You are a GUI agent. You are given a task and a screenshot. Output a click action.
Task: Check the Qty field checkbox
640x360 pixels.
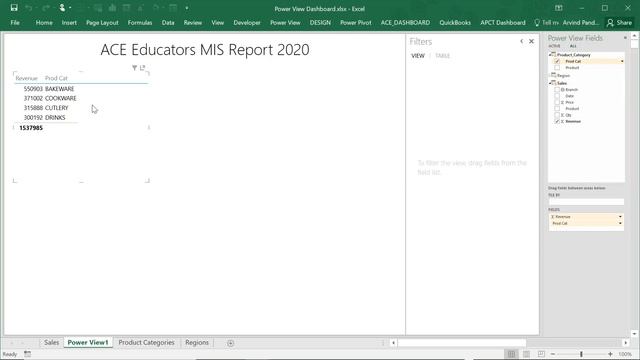557,115
